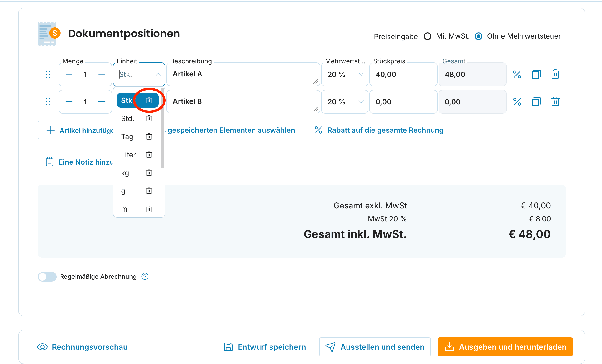Delete the Liter unit option
This screenshot has height=364, width=602.
coord(149,155)
